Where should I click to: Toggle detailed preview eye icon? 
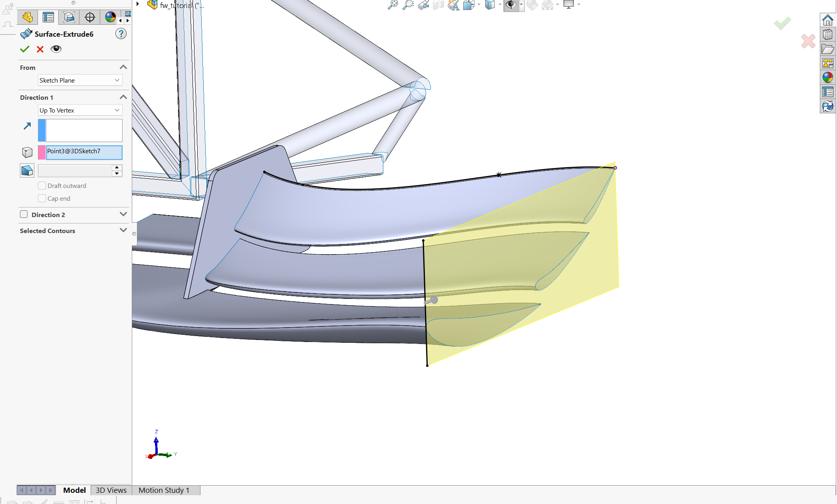tap(56, 49)
